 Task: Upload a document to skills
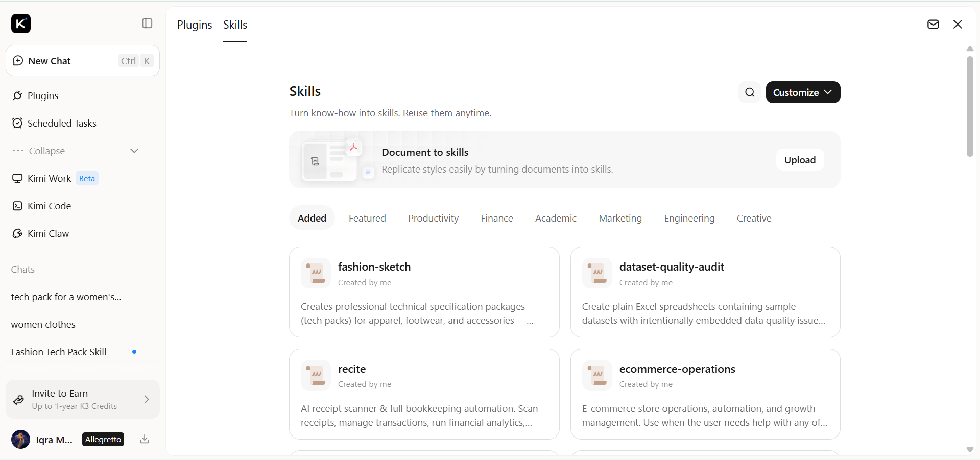[x=800, y=160]
